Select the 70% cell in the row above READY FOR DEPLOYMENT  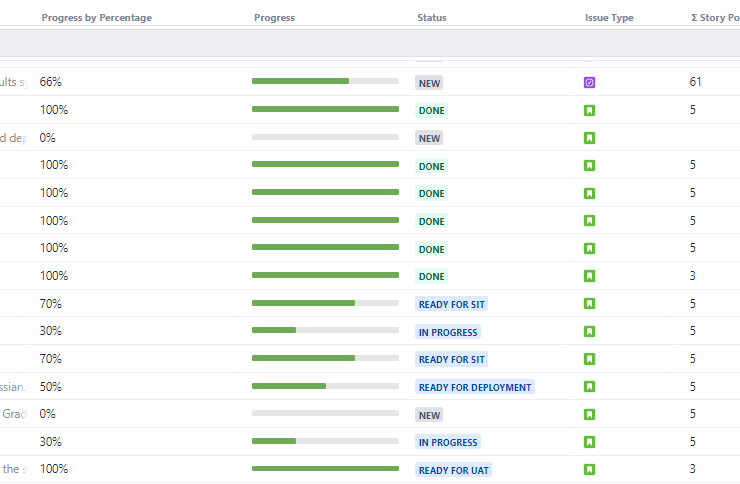50,359
